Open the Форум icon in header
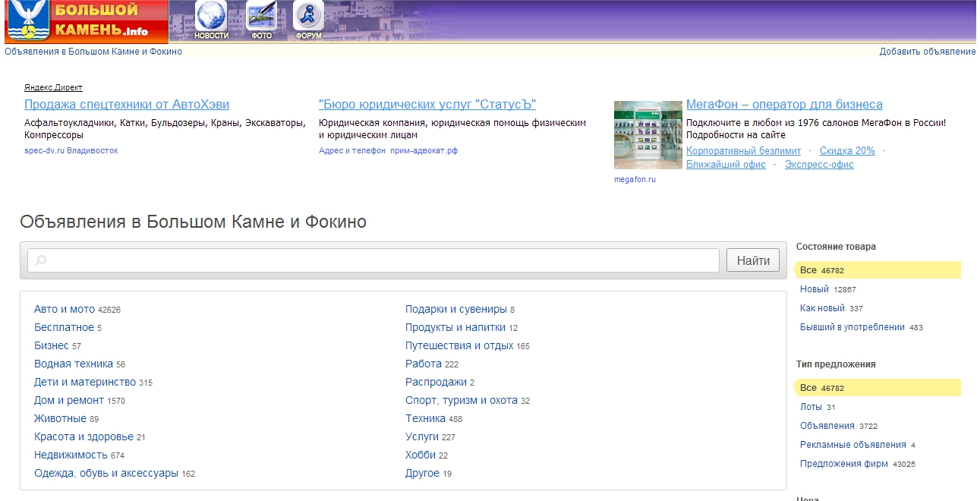This screenshot has height=501, width=980. pyautogui.click(x=308, y=18)
